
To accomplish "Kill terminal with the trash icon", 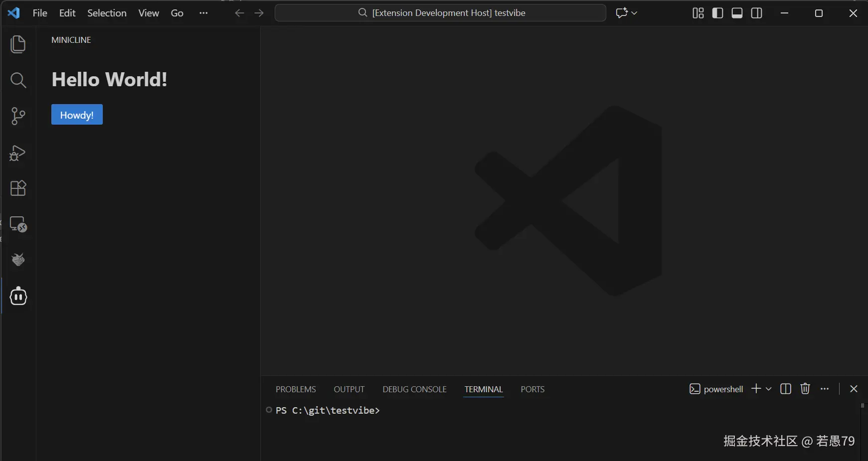I will coord(805,389).
